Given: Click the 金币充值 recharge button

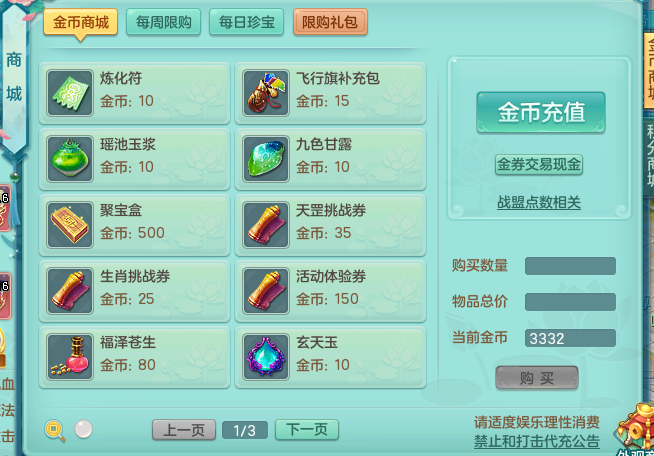Looking at the screenshot, I should point(541,113).
